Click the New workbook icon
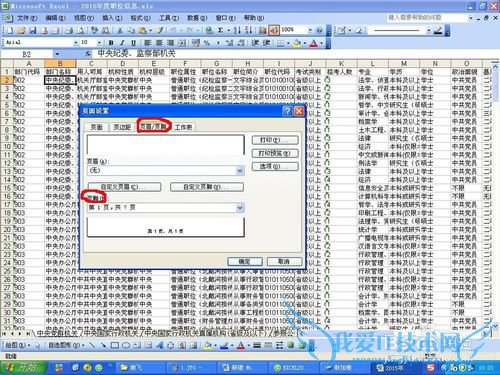 point(10,30)
